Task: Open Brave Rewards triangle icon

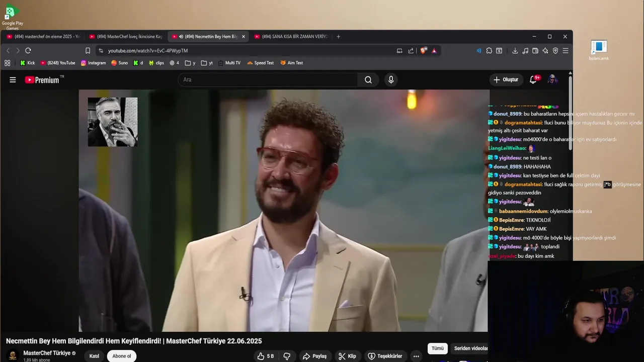Action: click(434, 51)
